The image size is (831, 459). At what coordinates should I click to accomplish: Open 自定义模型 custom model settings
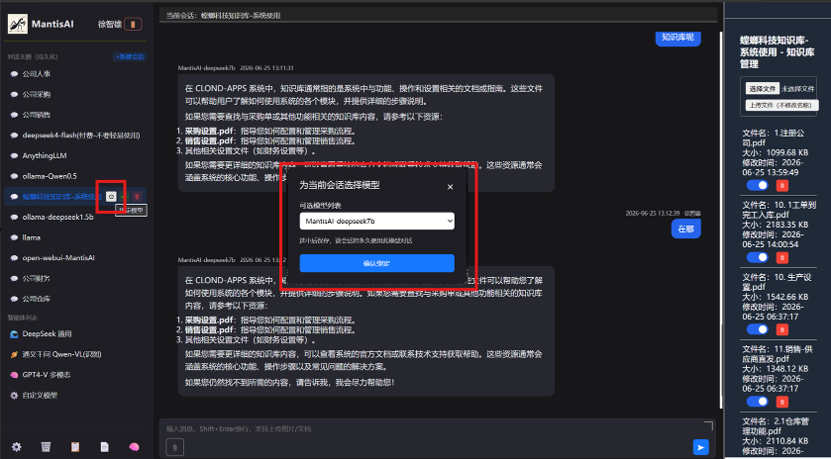[76, 395]
